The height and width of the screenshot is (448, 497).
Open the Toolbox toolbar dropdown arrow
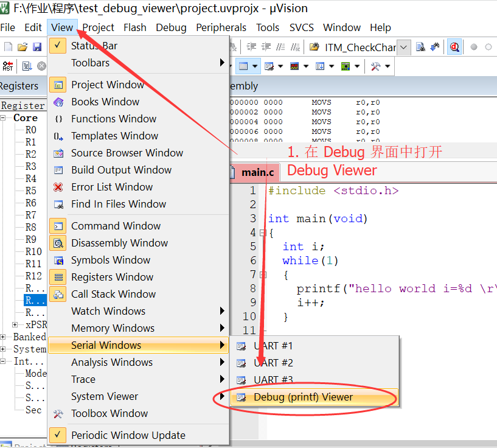tap(388, 66)
